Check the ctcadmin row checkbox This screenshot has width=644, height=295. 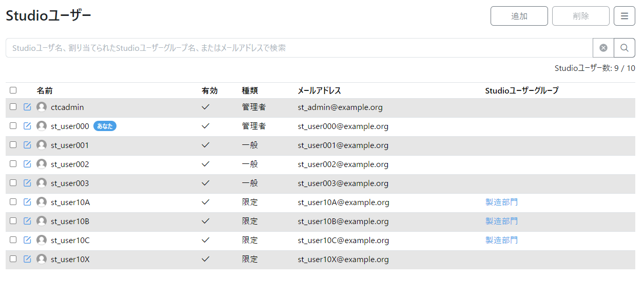[x=13, y=106]
